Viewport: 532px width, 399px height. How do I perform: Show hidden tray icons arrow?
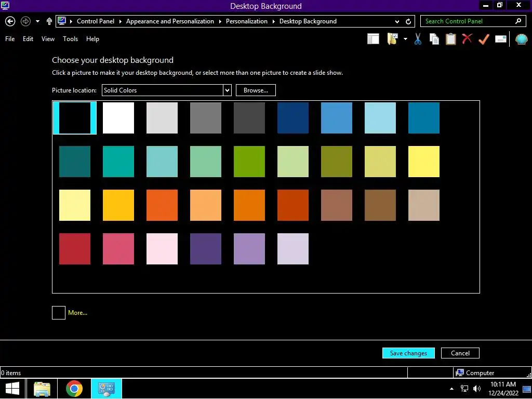click(x=451, y=389)
